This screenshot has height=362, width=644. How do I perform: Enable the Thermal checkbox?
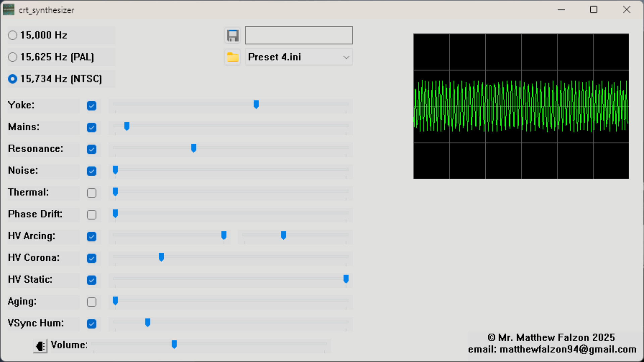coord(92,193)
